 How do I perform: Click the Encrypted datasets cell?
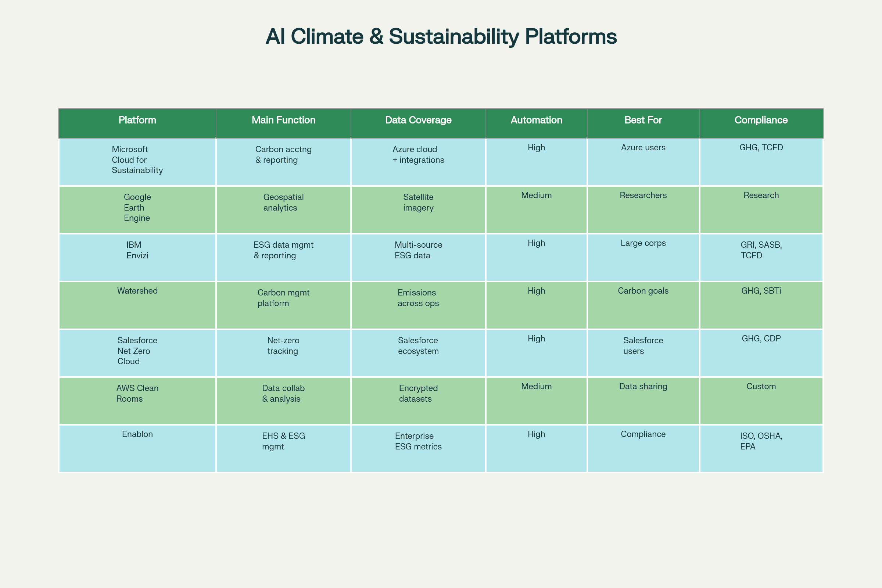point(419,401)
